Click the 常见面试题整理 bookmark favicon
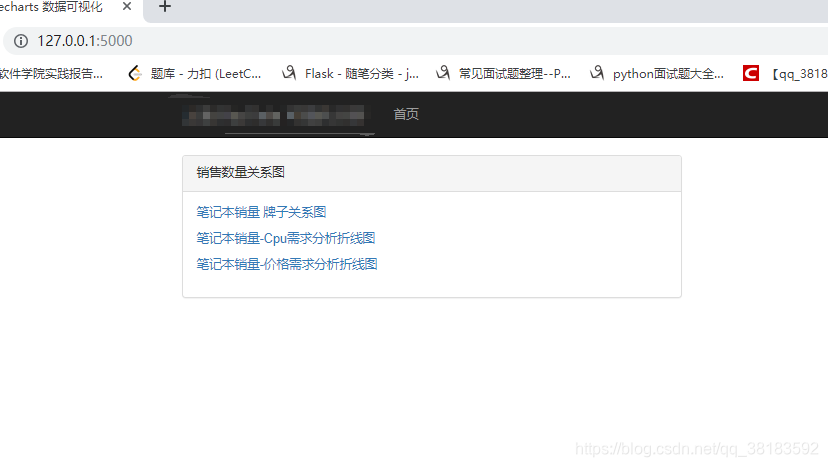This screenshot has height=467, width=828. pyautogui.click(x=443, y=73)
